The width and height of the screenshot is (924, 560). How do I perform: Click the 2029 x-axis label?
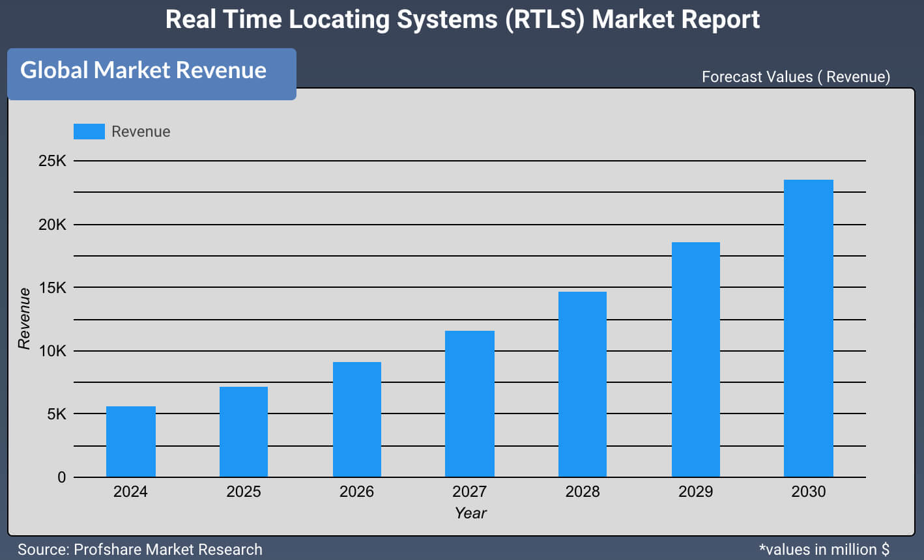coord(695,492)
